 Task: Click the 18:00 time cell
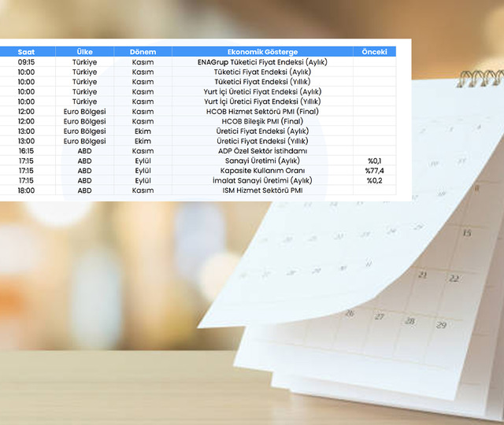(x=26, y=190)
